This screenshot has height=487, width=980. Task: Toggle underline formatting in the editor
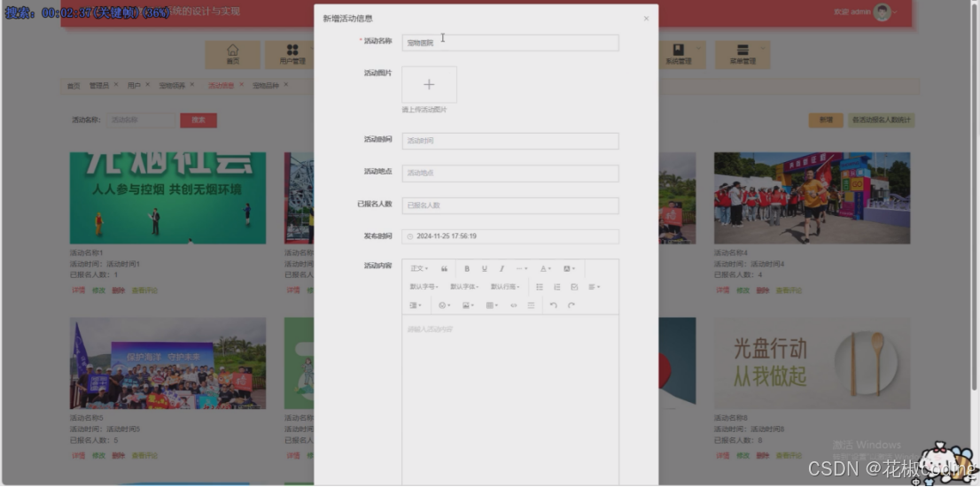tap(485, 269)
